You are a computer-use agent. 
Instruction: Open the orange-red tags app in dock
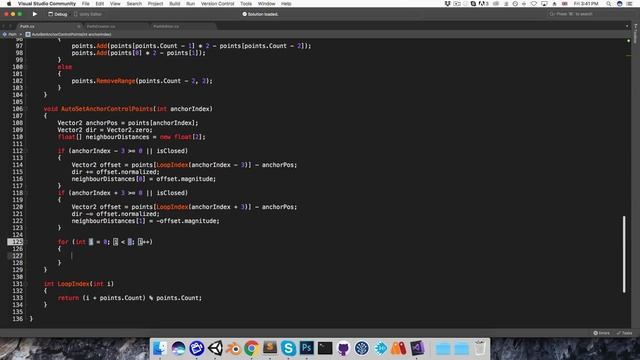(x=399, y=348)
